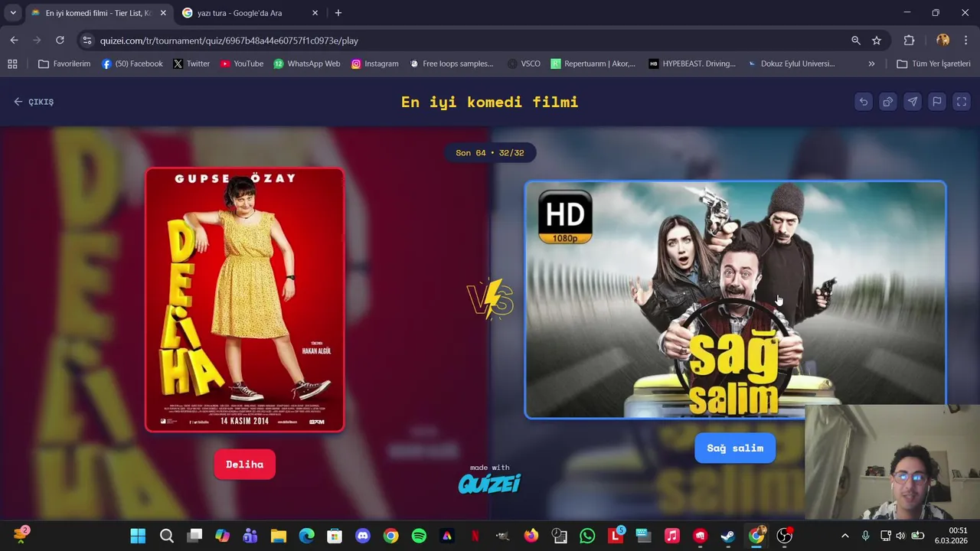Report quiz using the flag icon
This screenshot has width=980, height=551.
point(936,102)
